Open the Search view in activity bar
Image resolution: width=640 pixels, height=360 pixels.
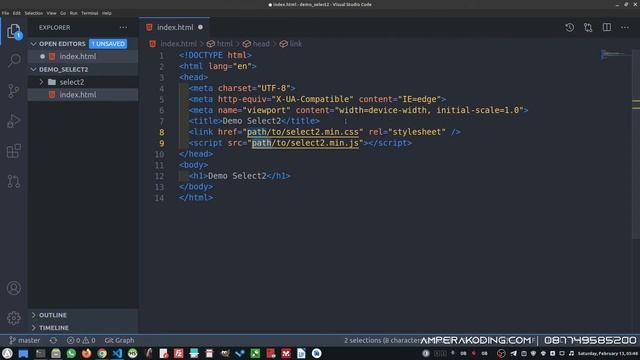[x=13, y=60]
